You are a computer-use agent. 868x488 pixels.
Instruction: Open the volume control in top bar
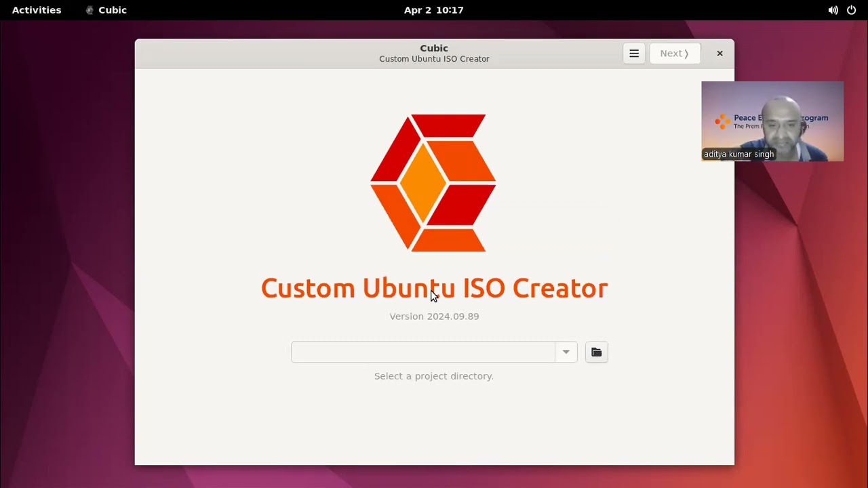pos(833,10)
